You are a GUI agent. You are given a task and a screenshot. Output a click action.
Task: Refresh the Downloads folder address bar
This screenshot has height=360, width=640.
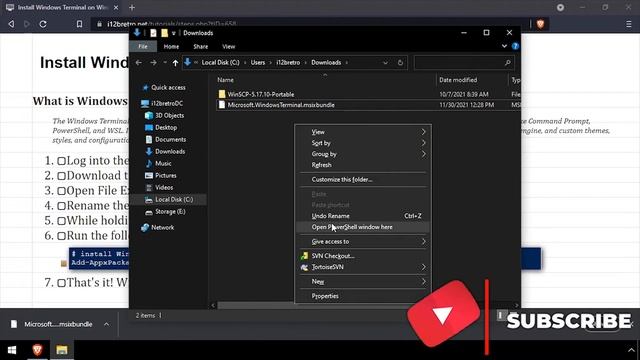click(x=400, y=62)
